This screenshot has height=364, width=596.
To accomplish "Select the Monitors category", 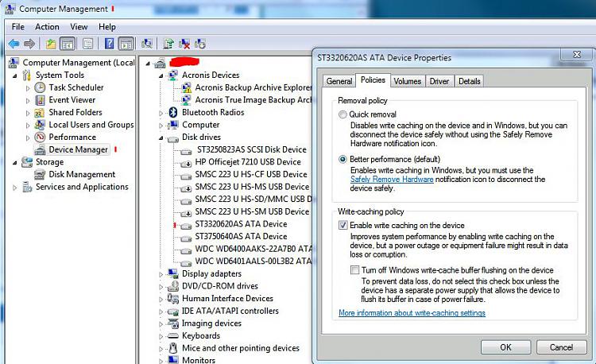I will point(199,360).
